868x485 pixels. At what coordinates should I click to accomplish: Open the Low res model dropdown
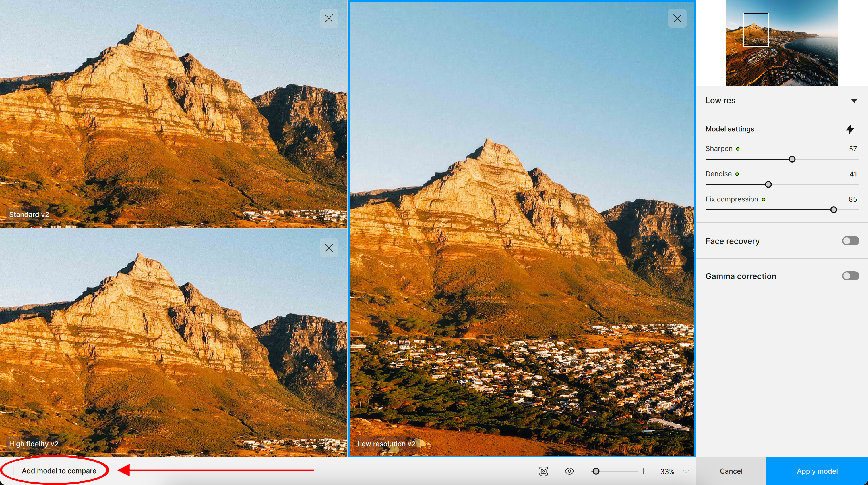(854, 101)
